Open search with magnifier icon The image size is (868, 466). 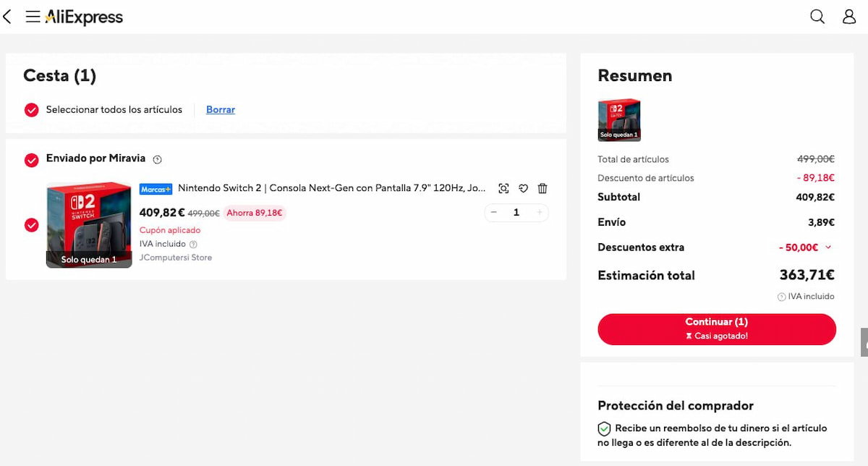(x=817, y=17)
